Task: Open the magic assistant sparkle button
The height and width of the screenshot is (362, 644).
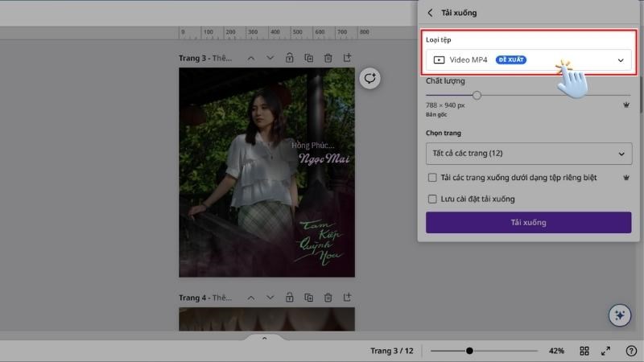Action: tap(620, 315)
